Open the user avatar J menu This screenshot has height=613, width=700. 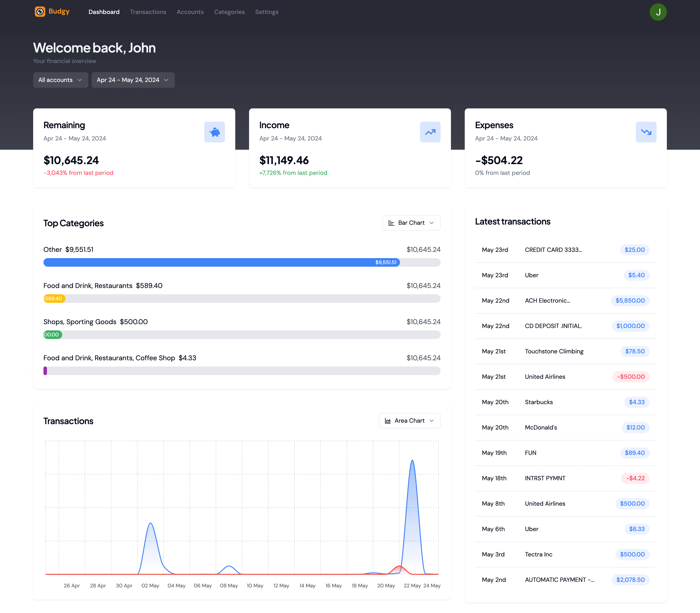[x=658, y=12]
